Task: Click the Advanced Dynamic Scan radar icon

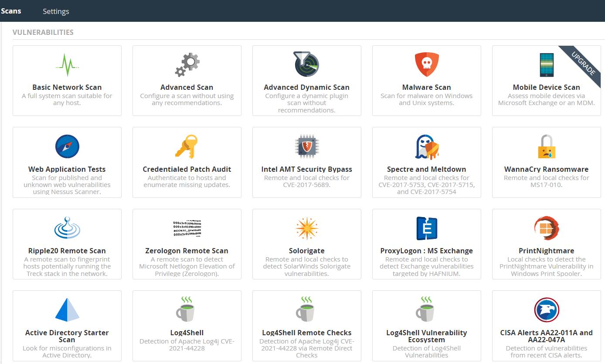Action: (x=307, y=64)
